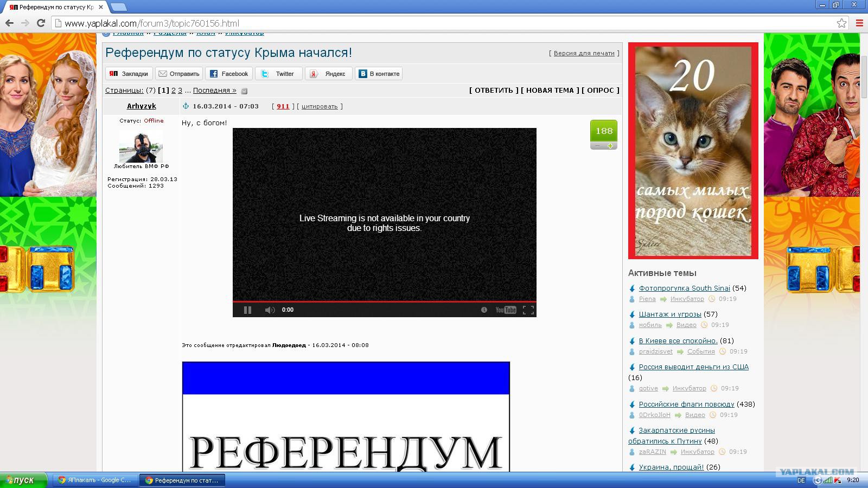Click the Watch Later clock icon
Viewport: 868px width, 488px height.
tap(484, 310)
